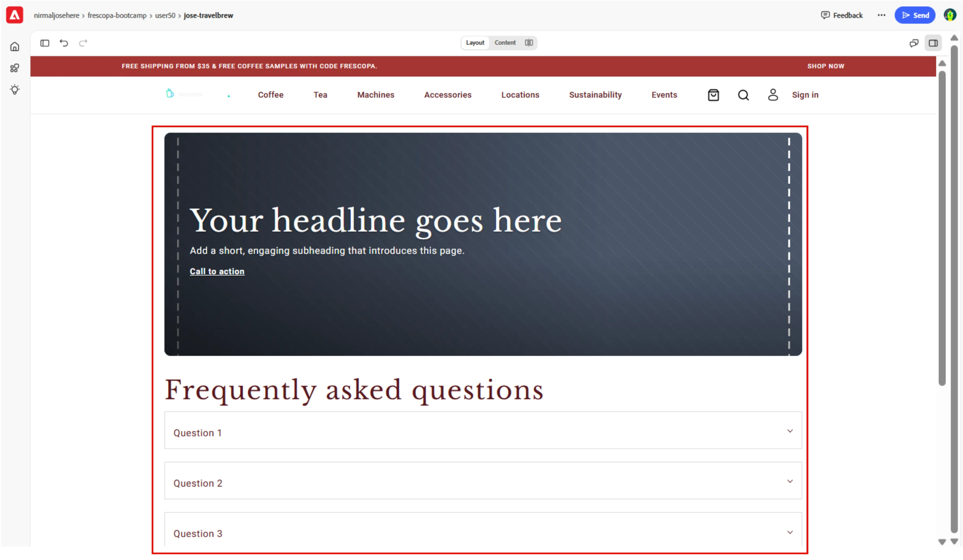Screen dimensions: 963x560
Task: Click SHOP NOW in red banner
Action: (825, 66)
